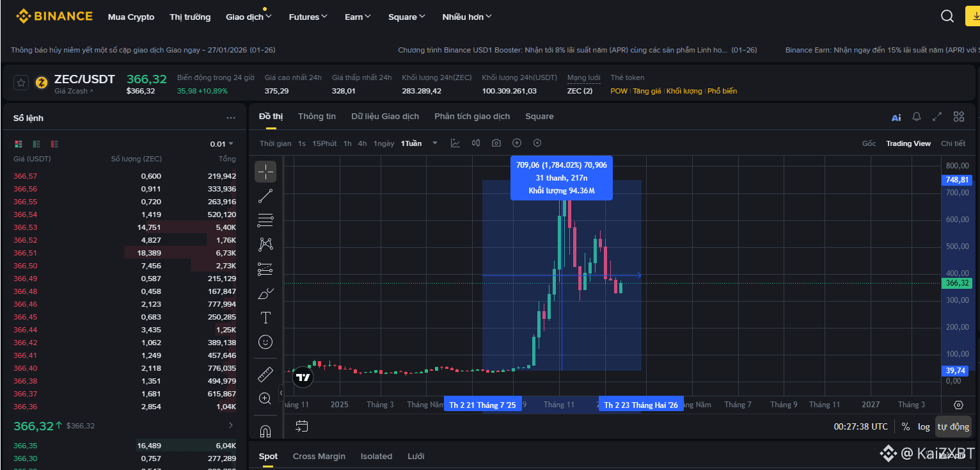
Task: Take a chart snapshot with camera icon
Action: [x=496, y=143]
